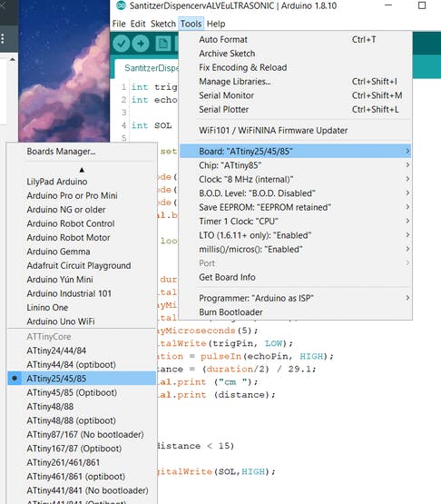Choose Fix Encoding & Reload
The width and height of the screenshot is (441, 504).
click(x=295, y=67)
